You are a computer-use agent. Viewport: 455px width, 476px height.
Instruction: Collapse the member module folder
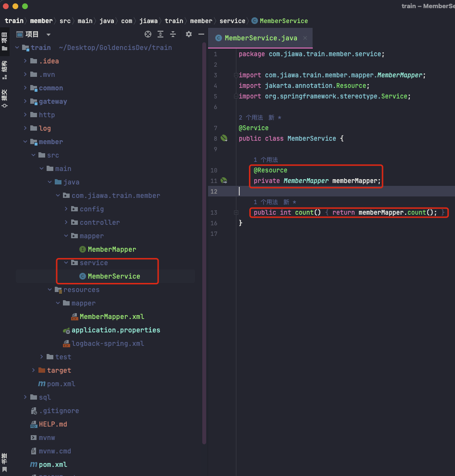(x=25, y=142)
